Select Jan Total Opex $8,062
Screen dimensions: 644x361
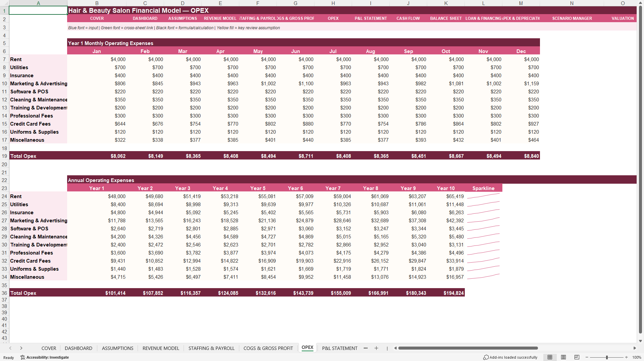[x=97, y=156]
